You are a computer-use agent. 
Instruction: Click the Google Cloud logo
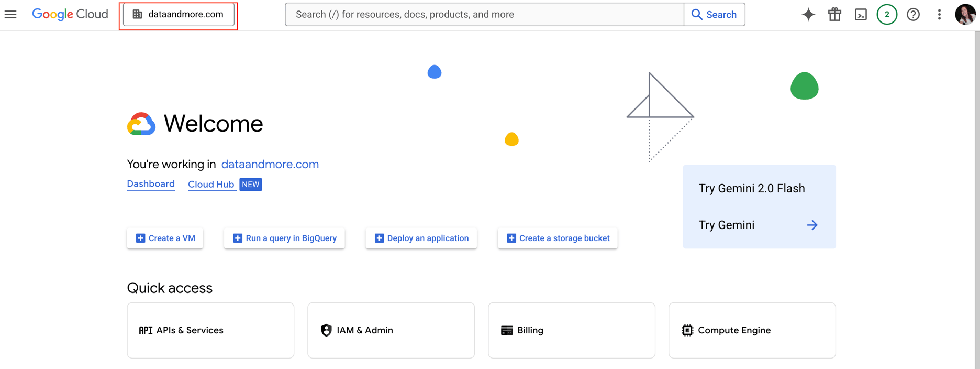pyautogui.click(x=70, y=15)
